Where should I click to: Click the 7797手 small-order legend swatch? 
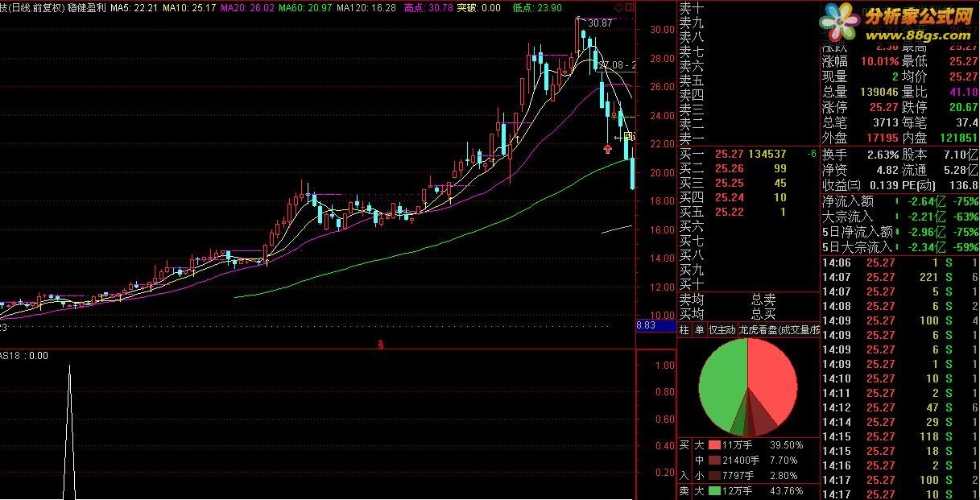tap(714, 476)
